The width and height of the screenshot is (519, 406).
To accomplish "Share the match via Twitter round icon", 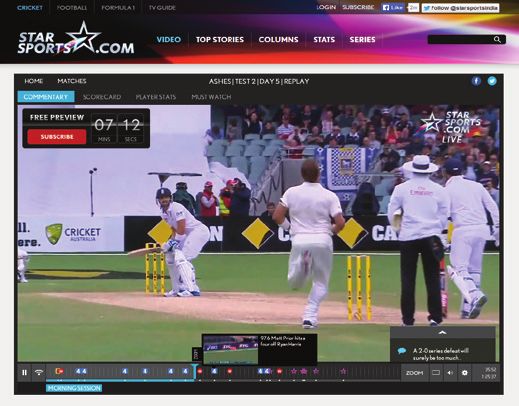I will [492, 81].
